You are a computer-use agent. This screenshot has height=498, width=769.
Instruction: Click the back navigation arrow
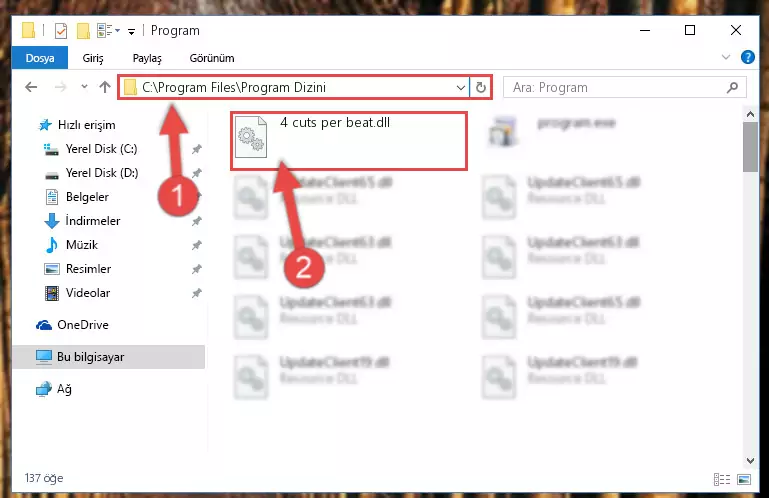(x=31, y=87)
